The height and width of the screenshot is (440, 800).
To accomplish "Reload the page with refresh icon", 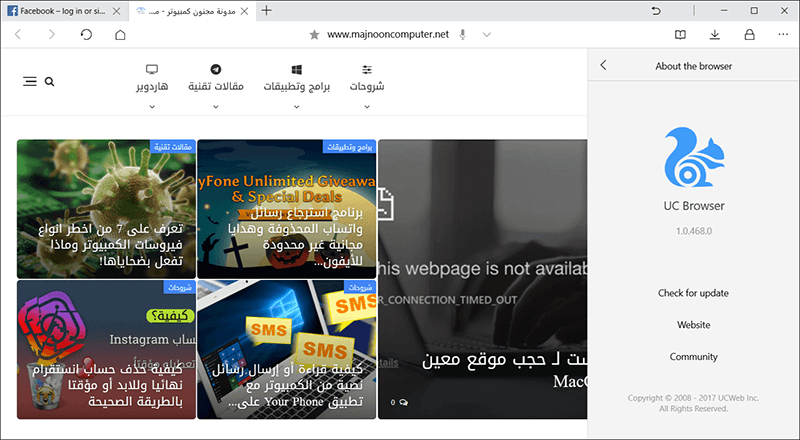I will pyautogui.click(x=86, y=34).
